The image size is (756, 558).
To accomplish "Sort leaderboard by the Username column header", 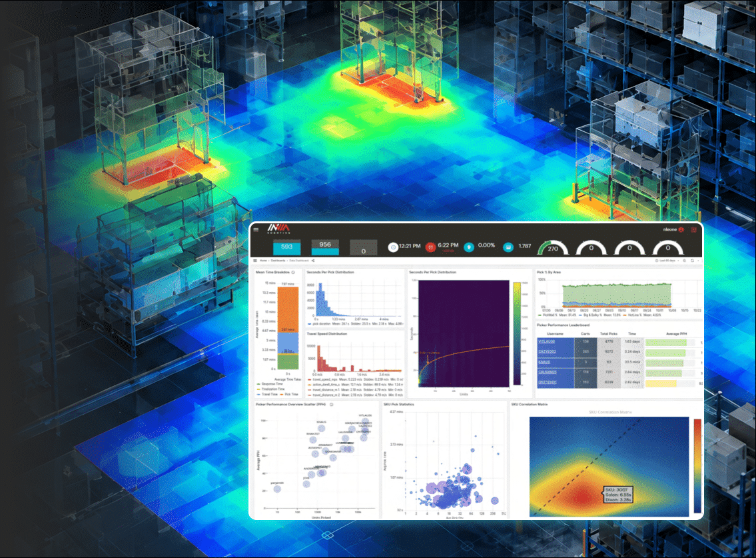I will pos(555,333).
